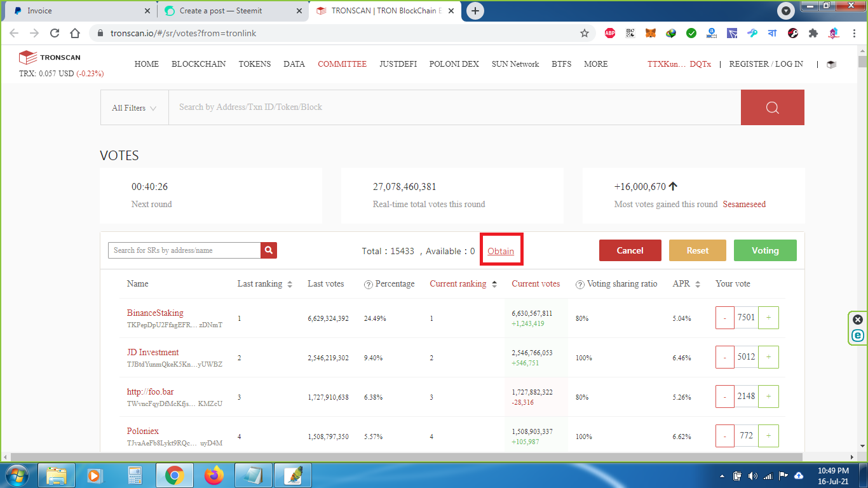Open the Poloniex representative link
The width and height of the screenshot is (868, 488).
[x=143, y=431]
